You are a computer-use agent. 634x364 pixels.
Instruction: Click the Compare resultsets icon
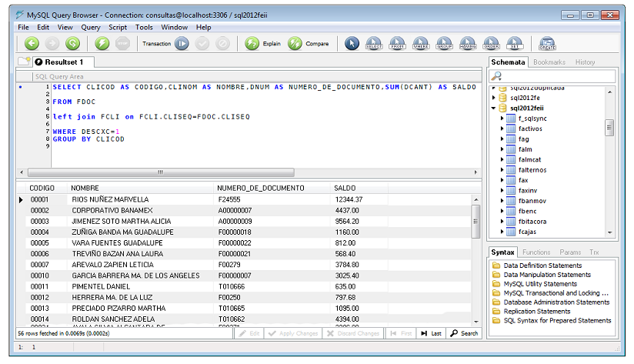coord(295,43)
